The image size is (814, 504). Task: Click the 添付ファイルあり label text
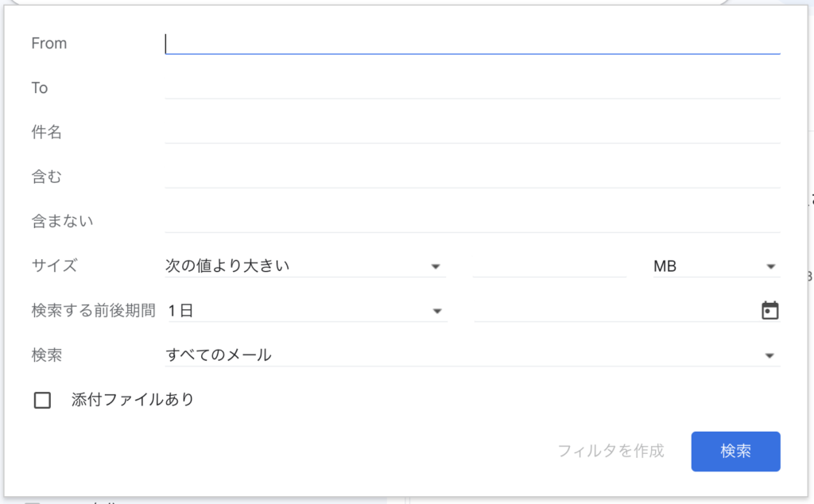tap(133, 400)
